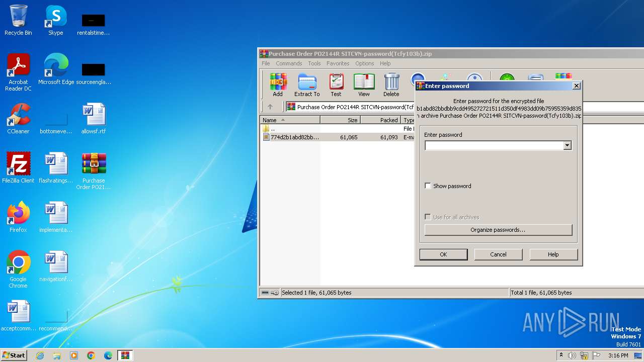The image size is (644, 362).
Task: Click the Help button in the dialog
Action: [x=553, y=254]
